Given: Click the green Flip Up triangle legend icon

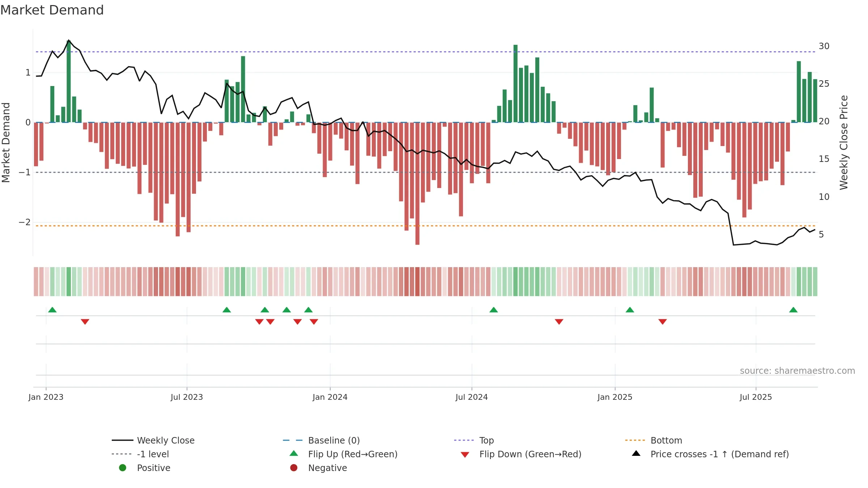Looking at the screenshot, I should [x=294, y=453].
